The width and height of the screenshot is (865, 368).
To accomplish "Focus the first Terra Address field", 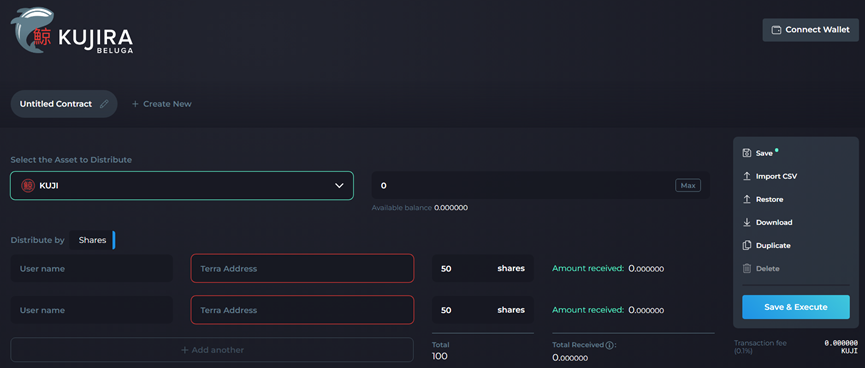I will pyautogui.click(x=302, y=268).
